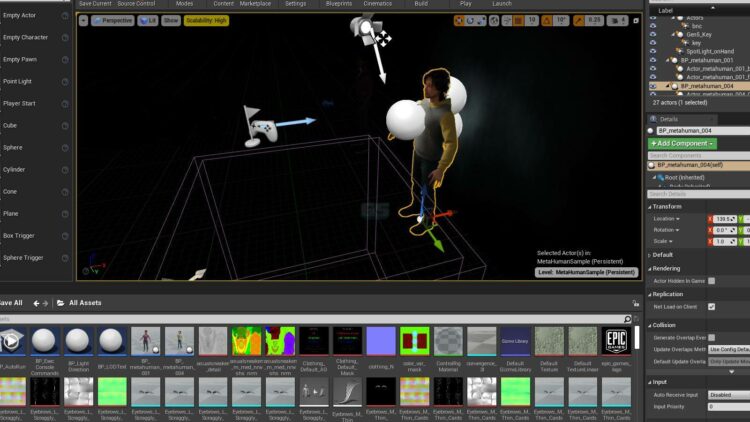
Task: Click info icon next to Sphere Trigger
Action: tap(65, 258)
